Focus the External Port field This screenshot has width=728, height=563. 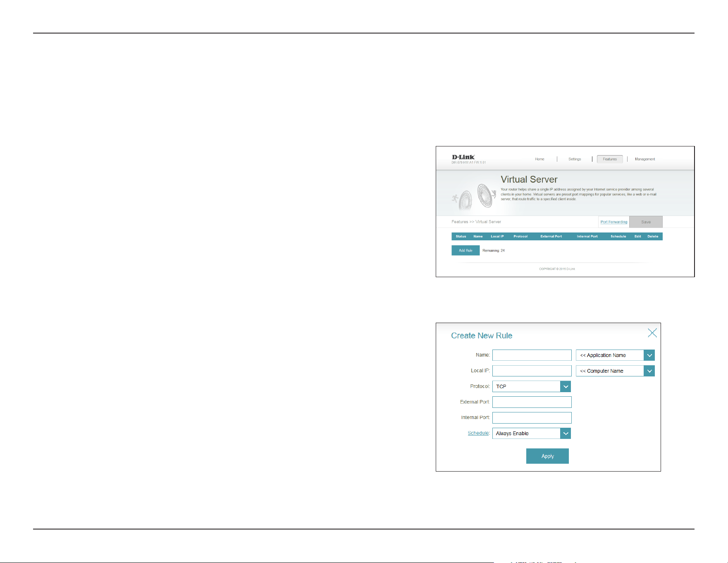(532, 402)
